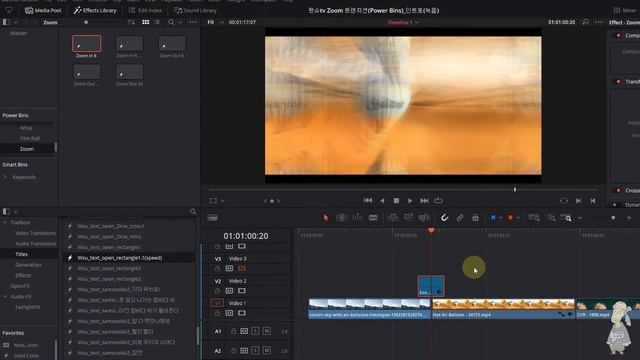
Task: Click the timeline zoom slider handle
Action: click(613, 218)
